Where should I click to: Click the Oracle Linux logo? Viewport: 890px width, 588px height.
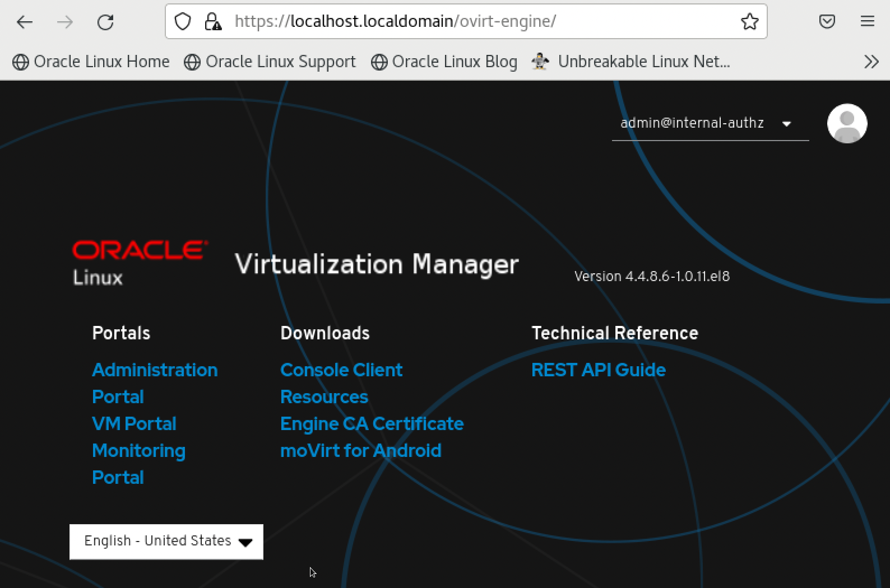click(140, 263)
